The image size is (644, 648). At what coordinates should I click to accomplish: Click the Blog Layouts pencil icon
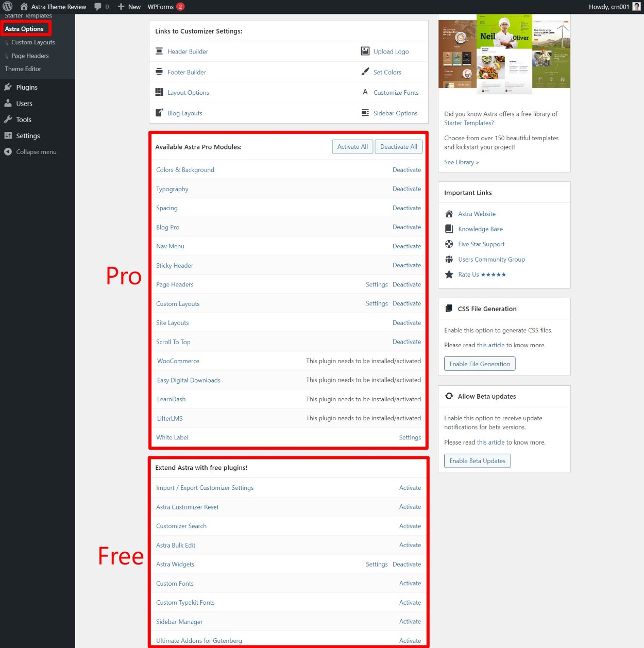pyautogui.click(x=159, y=113)
